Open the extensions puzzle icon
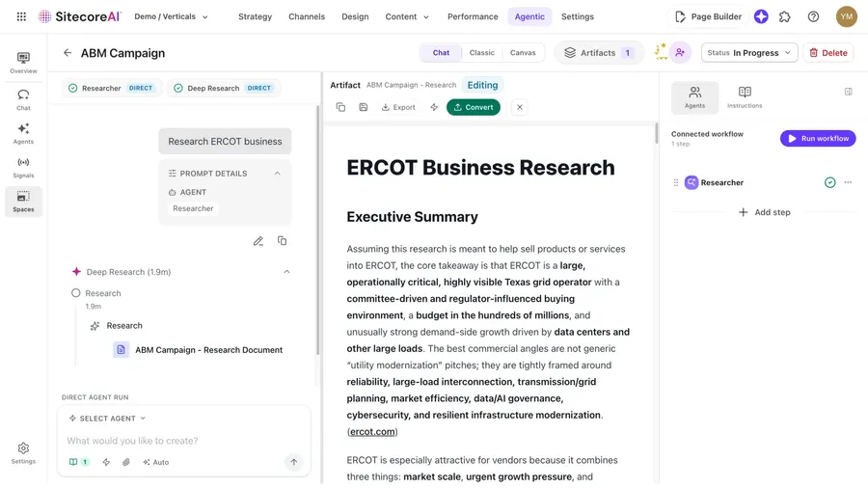 (785, 16)
